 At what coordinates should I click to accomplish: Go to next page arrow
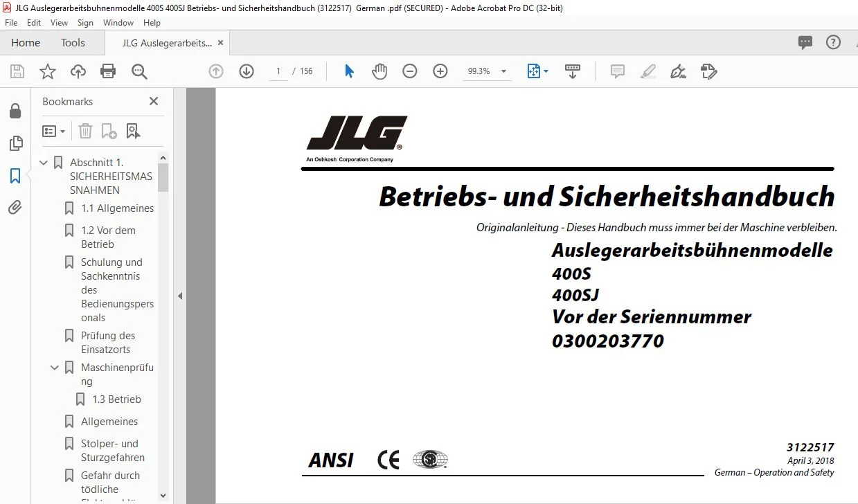(247, 71)
